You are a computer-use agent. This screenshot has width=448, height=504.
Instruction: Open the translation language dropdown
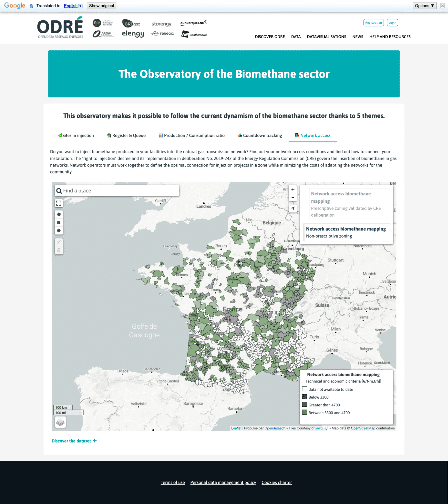click(80, 6)
